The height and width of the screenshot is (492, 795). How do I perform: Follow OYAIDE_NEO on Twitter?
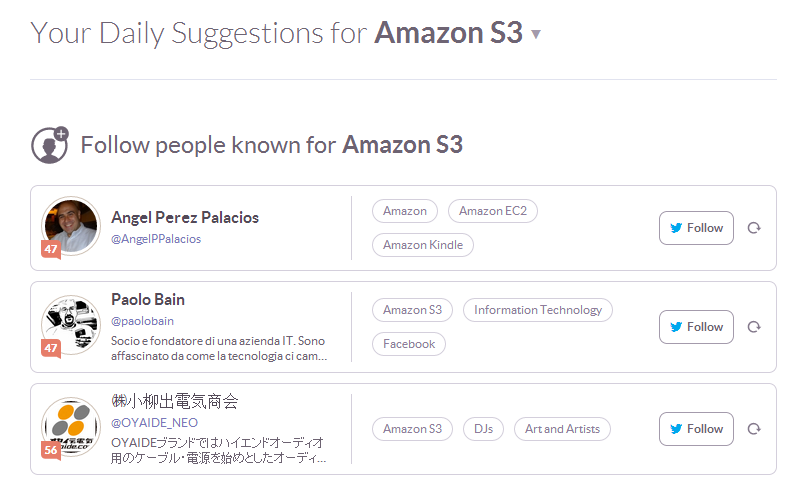[696, 429]
